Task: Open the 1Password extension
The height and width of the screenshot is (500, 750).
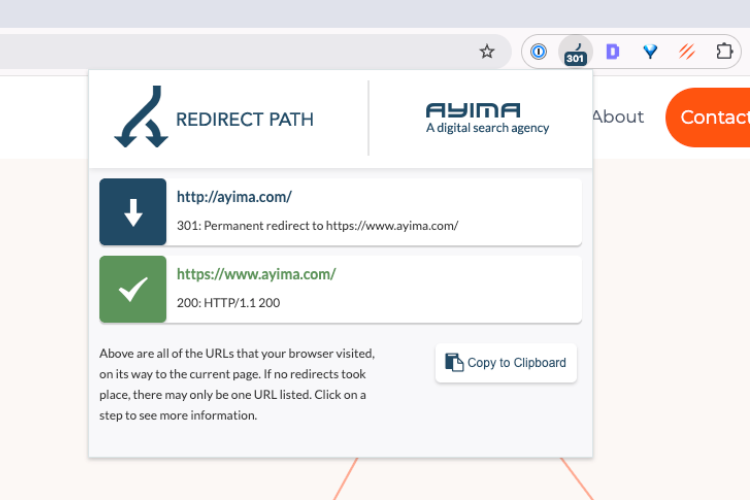Action: click(539, 52)
